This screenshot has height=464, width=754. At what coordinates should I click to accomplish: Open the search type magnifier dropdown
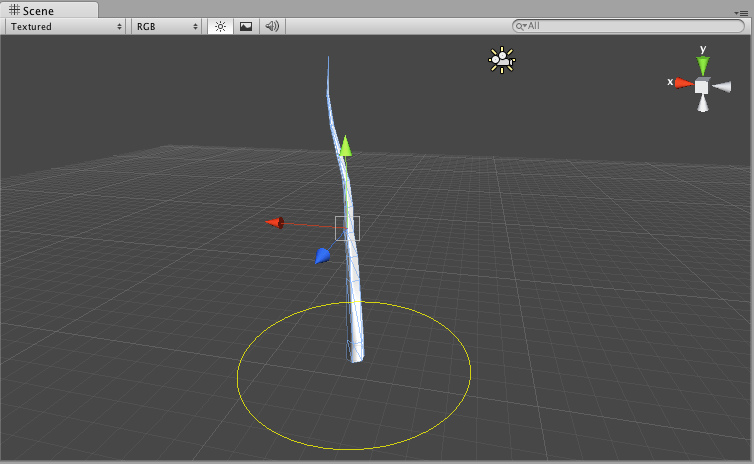pyautogui.click(x=521, y=26)
